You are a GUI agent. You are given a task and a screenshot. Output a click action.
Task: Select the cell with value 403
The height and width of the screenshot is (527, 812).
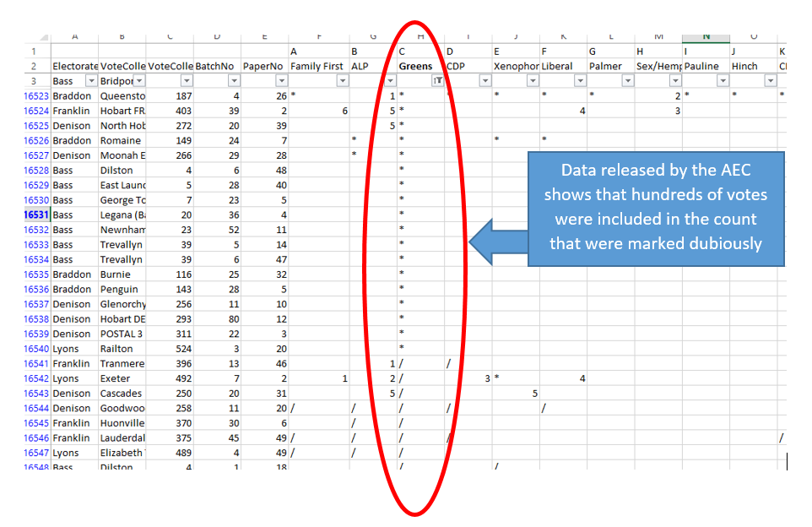click(x=170, y=111)
